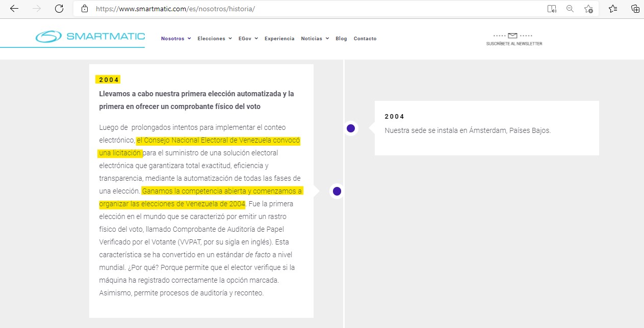Open the Contacto page

(365, 39)
